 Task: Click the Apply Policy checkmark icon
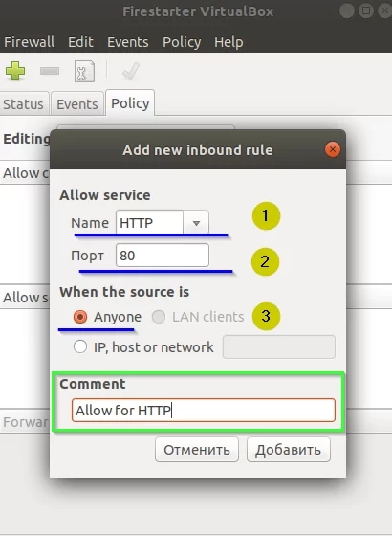click(x=131, y=71)
